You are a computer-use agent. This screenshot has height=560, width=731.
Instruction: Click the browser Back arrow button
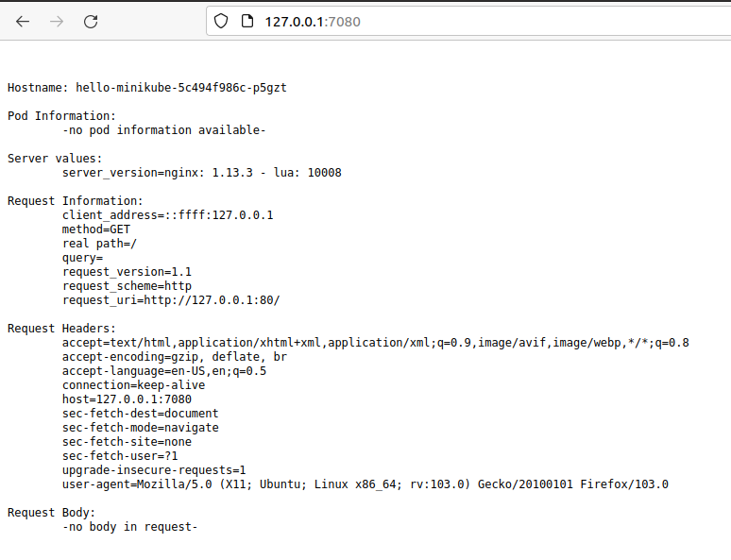pos(23,21)
